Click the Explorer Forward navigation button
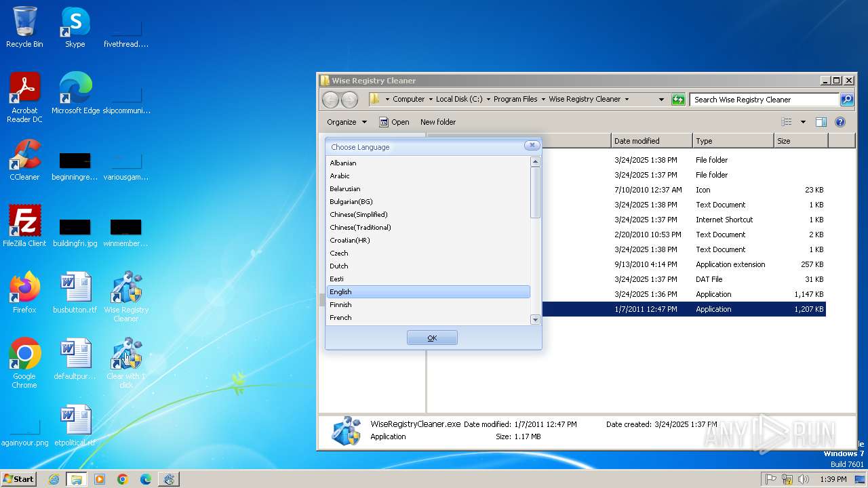The width and height of the screenshot is (868, 488). pyautogui.click(x=349, y=100)
